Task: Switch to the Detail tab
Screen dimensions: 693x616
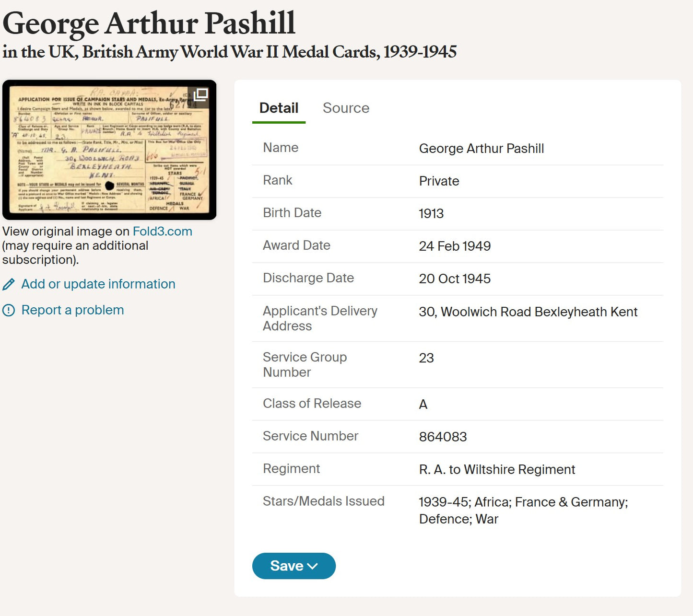Action: point(279,108)
